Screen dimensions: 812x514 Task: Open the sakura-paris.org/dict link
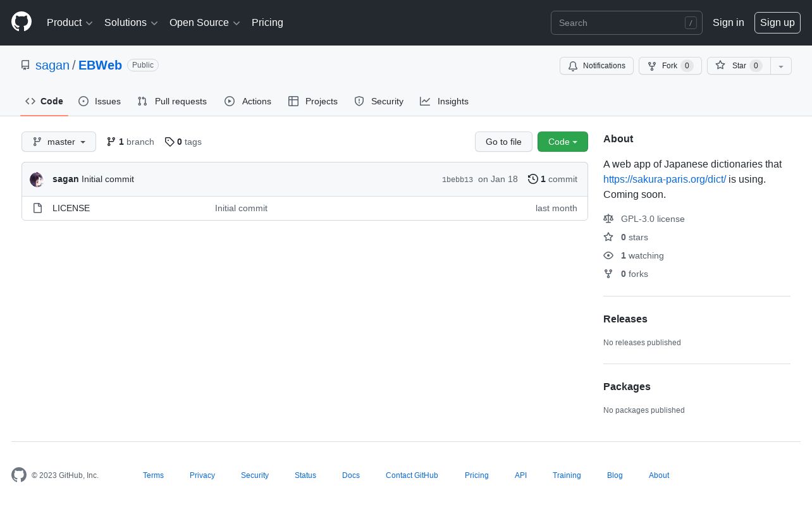[665, 179]
